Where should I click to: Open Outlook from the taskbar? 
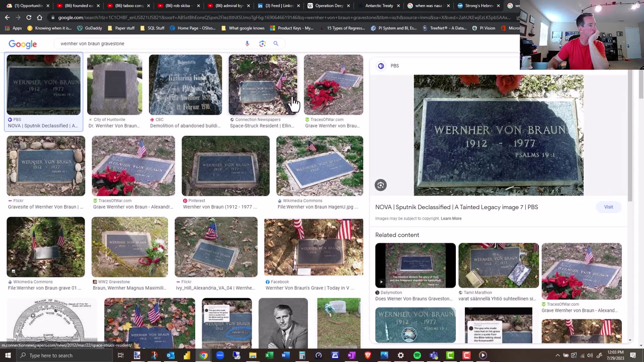pyautogui.click(x=170, y=355)
